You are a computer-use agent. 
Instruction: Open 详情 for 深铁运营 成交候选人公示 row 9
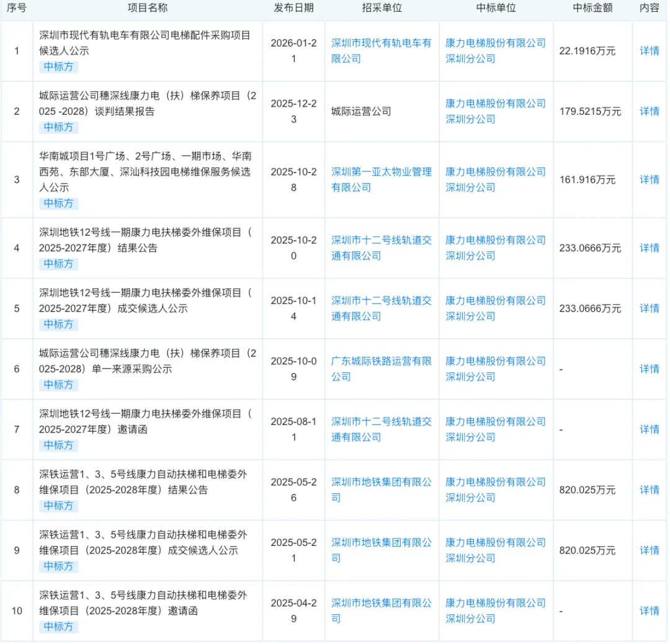[649, 550]
